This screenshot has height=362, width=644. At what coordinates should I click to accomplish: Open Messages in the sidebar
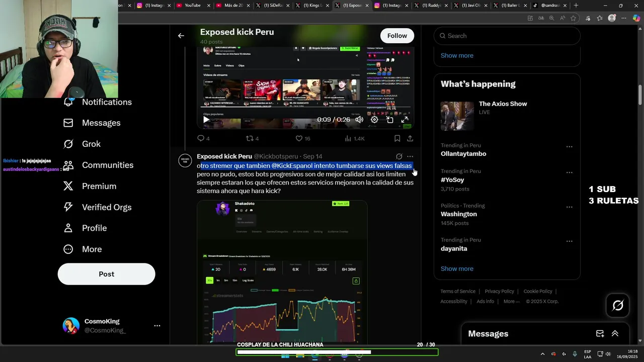pyautogui.click(x=92, y=123)
